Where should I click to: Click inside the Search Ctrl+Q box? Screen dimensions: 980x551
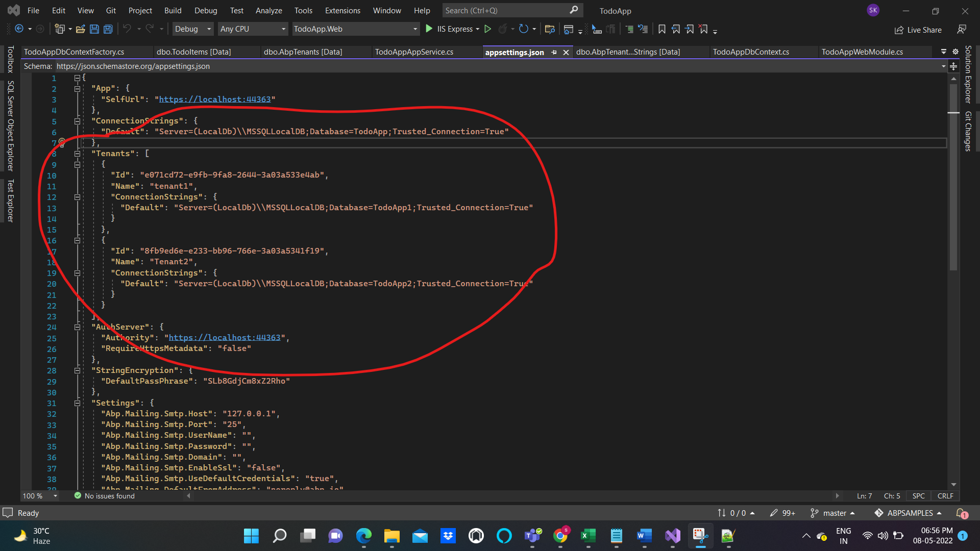[x=505, y=10]
